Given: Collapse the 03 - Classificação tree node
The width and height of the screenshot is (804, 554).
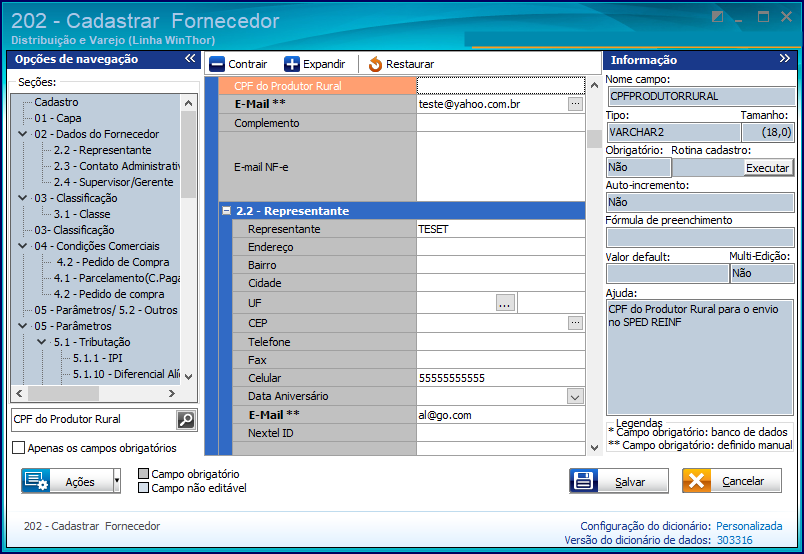Looking at the screenshot, I should click(x=23, y=198).
